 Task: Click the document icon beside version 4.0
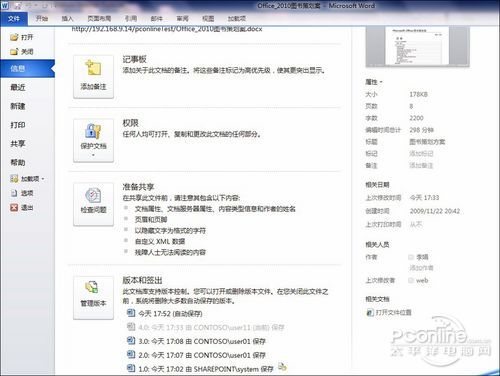coord(131,327)
